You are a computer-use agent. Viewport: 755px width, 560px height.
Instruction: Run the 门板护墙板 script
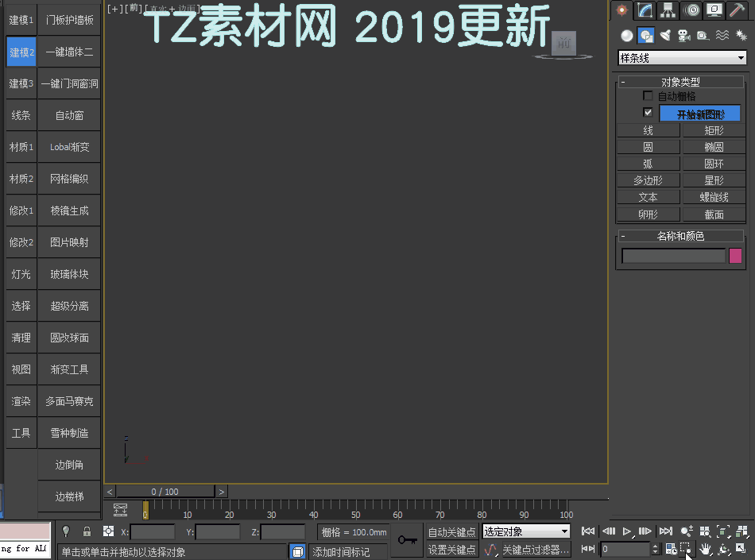pos(69,20)
